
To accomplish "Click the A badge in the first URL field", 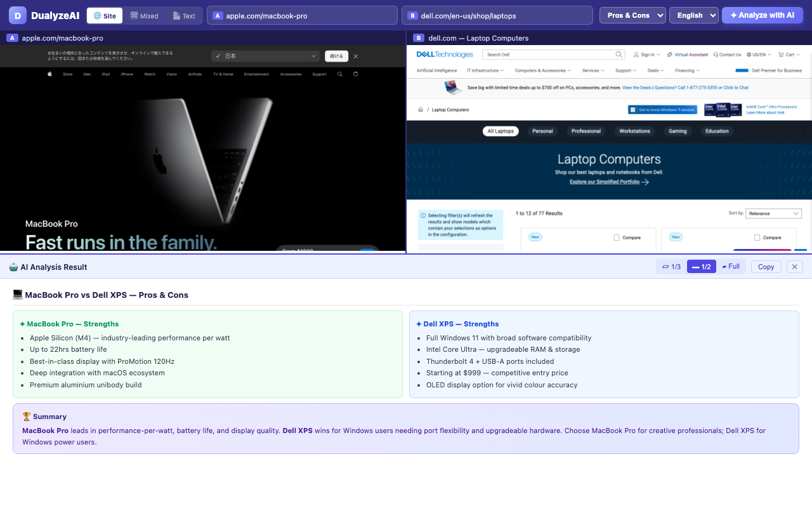I will coord(218,16).
